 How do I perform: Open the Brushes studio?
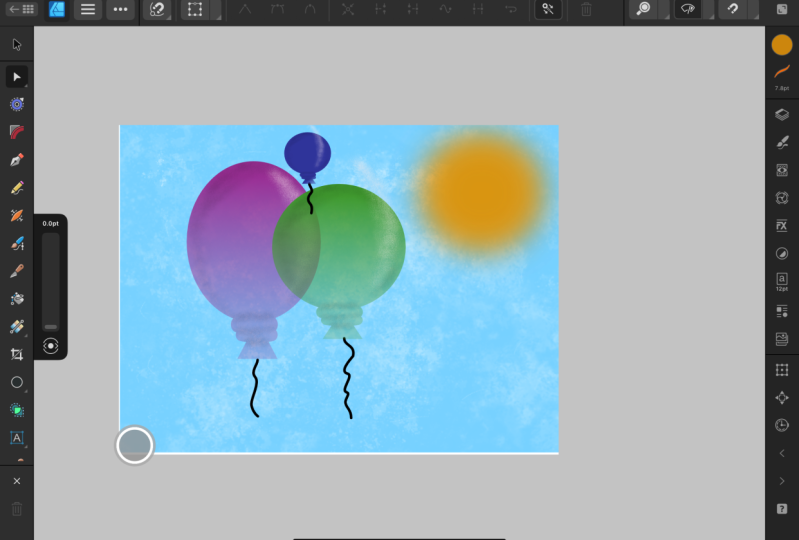click(782, 142)
